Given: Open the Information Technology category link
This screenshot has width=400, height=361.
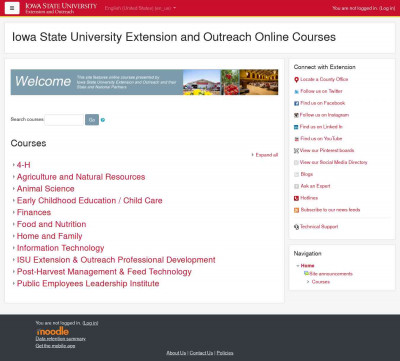Looking at the screenshot, I should (x=61, y=248).
